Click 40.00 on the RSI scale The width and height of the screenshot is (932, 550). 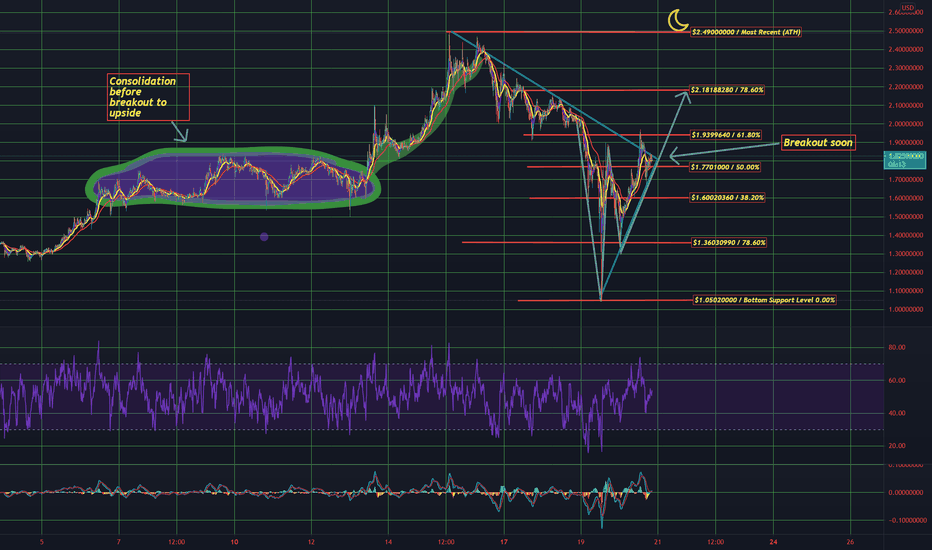point(897,413)
